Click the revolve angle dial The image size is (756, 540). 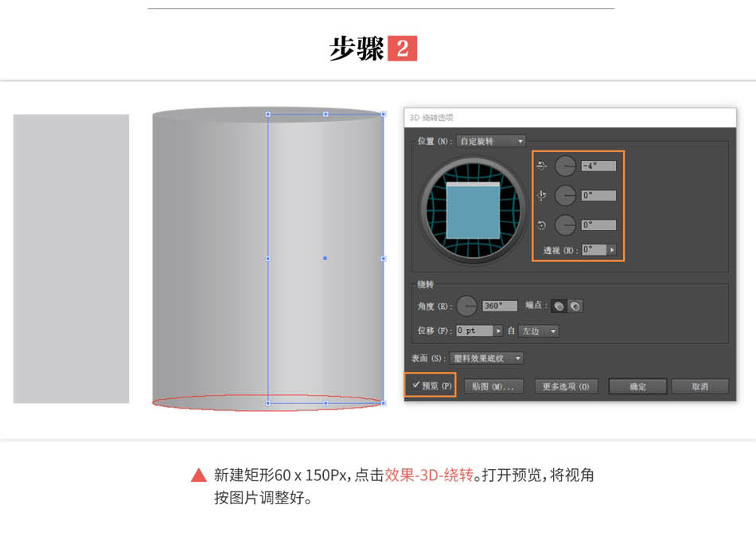(466, 306)
